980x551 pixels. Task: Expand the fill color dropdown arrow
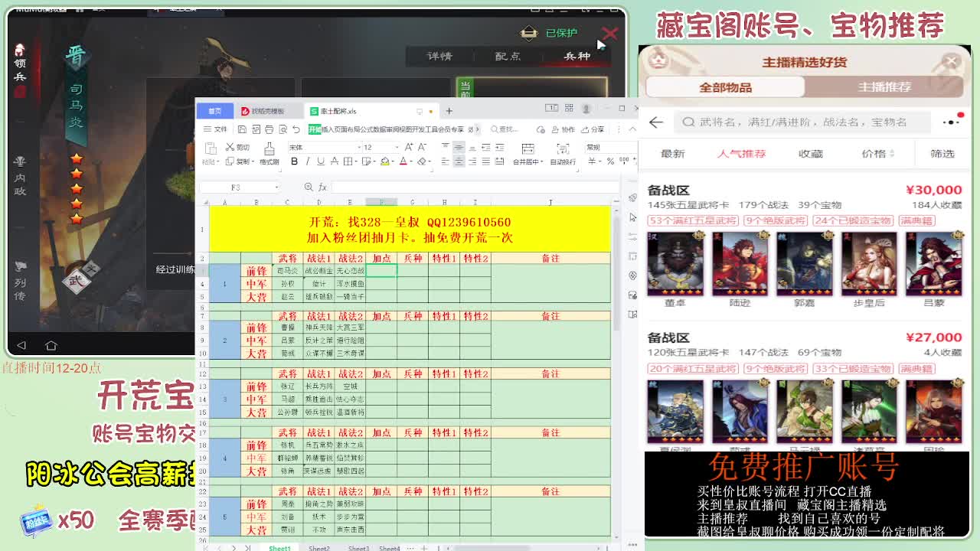click(x=393, y=161)
